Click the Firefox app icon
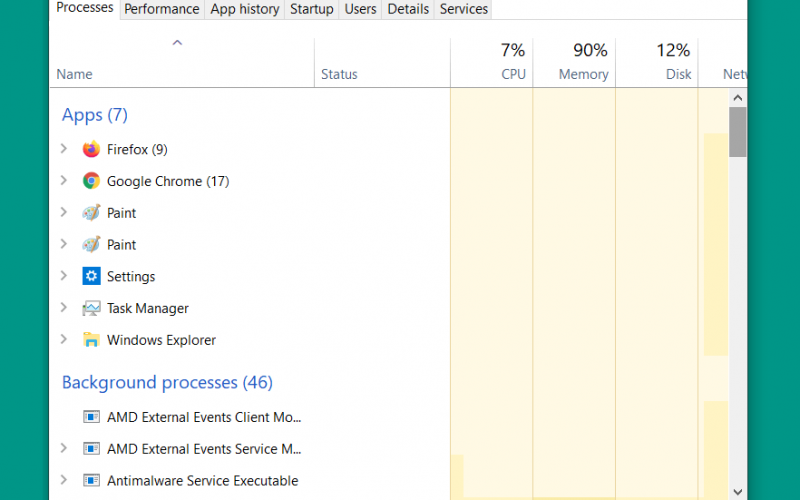The height and width of the screenshot is (500, 800). 91,149
